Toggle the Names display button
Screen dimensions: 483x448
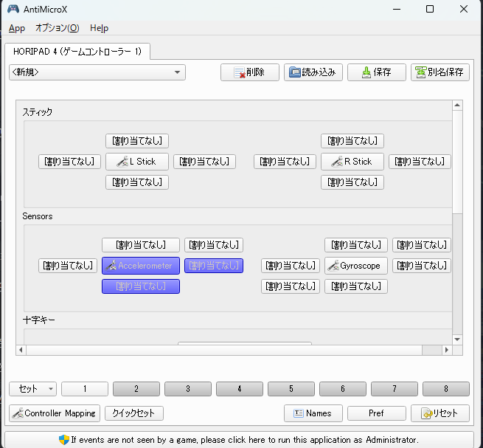coord(313,413)
